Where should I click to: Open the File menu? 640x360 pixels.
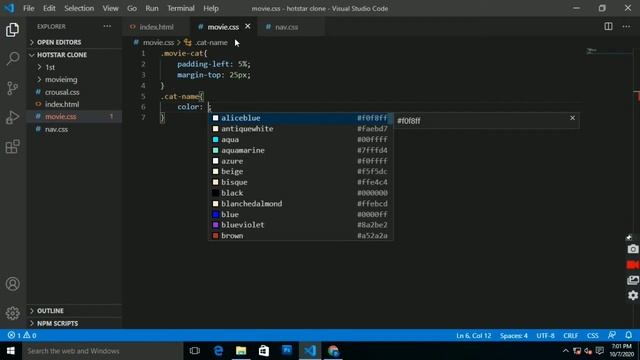[x=29, y=8]
